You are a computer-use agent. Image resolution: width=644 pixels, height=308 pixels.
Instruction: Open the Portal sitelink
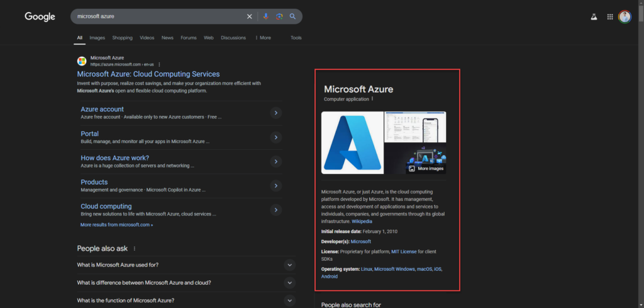pos(89,134)
